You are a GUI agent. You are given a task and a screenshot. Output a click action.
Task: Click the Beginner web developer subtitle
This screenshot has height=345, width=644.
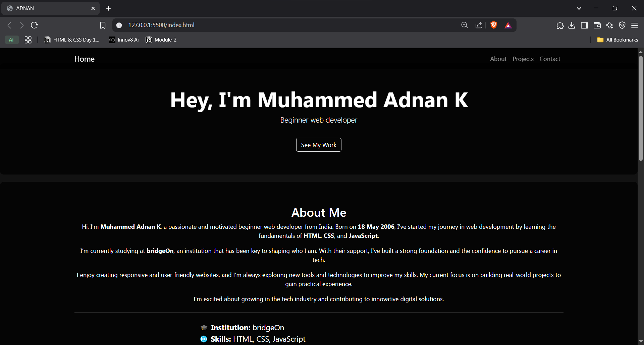click(x=319, y=120)
